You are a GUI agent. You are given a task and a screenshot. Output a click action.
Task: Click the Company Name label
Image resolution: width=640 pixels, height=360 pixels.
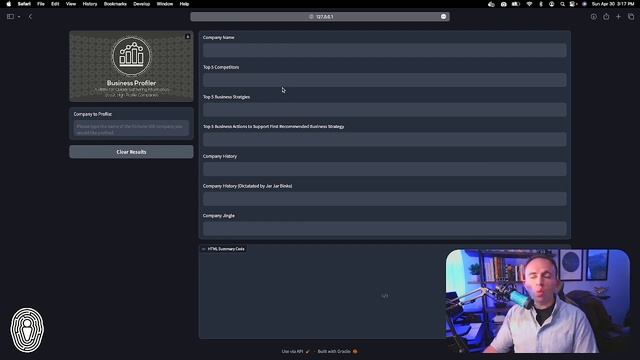(x=219, y=38)
